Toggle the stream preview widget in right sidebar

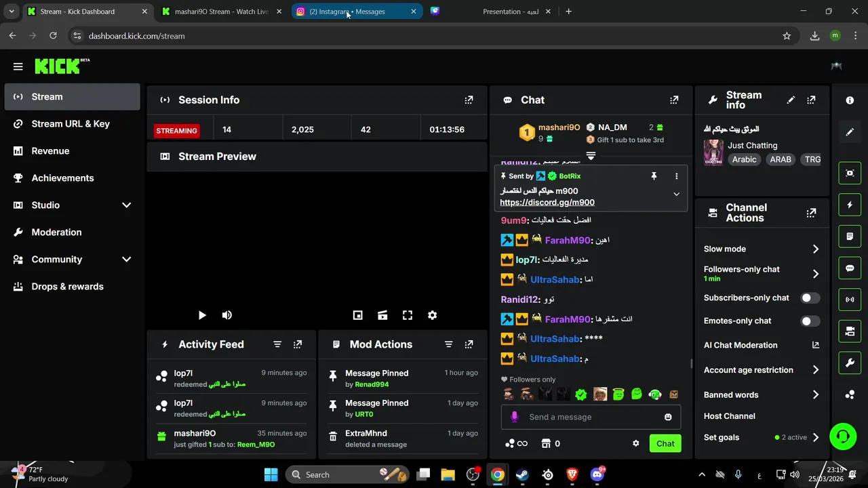(x=850, y=173)
